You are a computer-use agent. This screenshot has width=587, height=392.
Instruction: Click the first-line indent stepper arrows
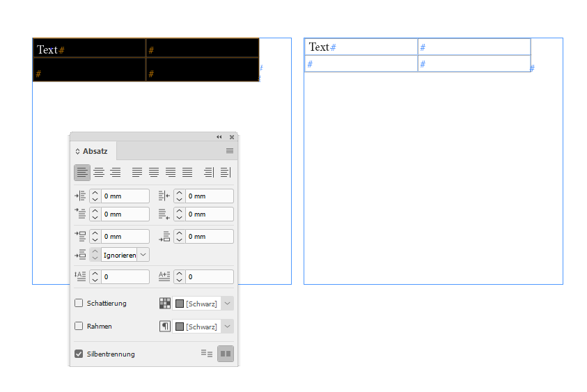tap(95, 214)
